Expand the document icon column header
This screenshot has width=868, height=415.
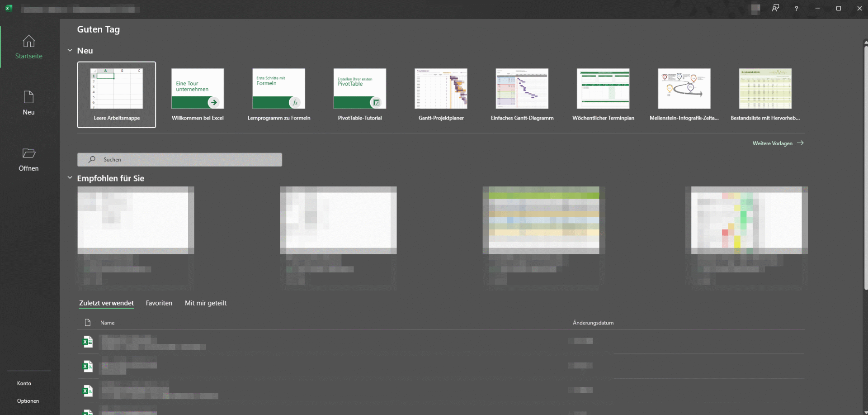(x=87, y=322)
